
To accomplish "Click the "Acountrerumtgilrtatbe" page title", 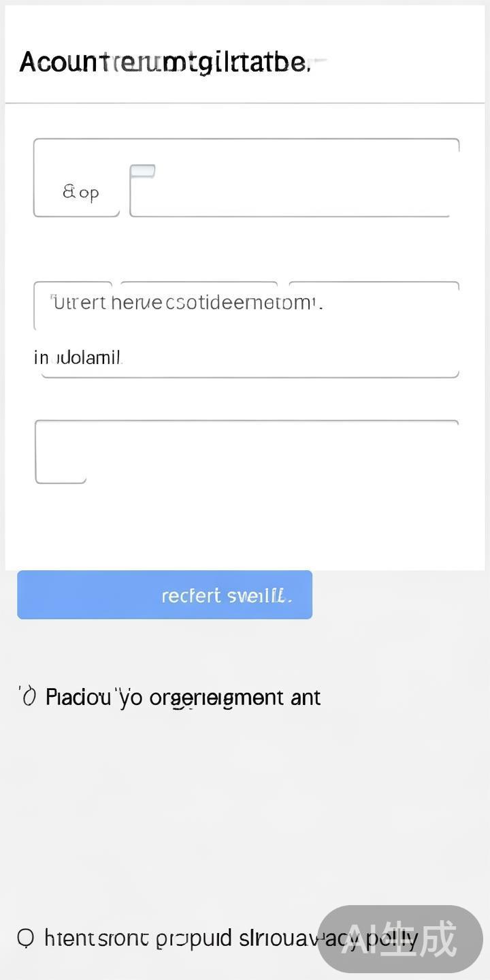I will pyautogui.click(x=164, y=62).
